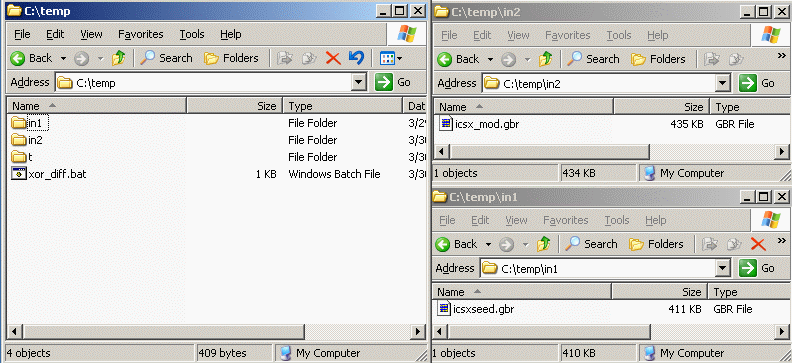
Task: Open Favorites menu in in2 window
Action: tap(567, 35)
